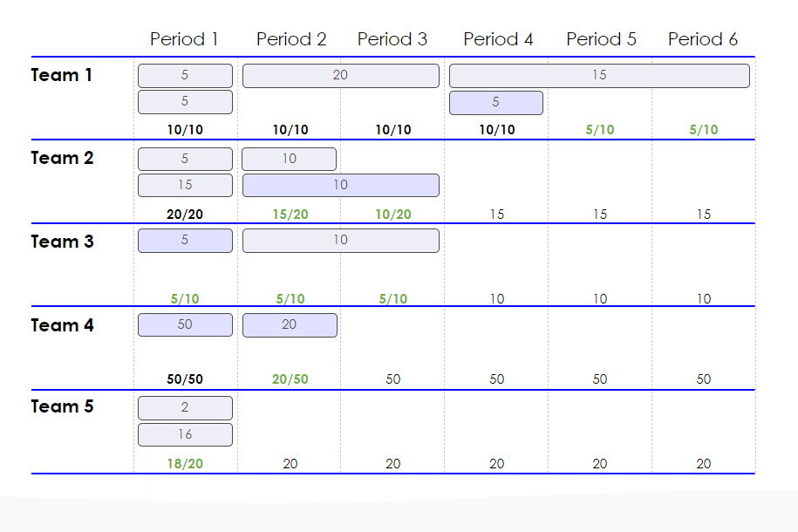The image size is (798, 532).
Task: Select Team 2's small 10 block in Period 2
Action: 289,159
